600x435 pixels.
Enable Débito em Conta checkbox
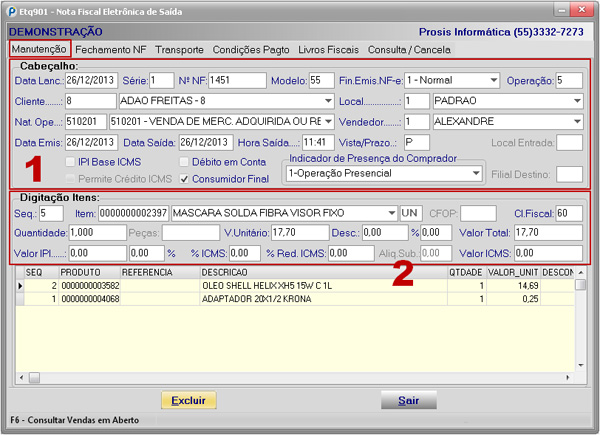pyautogui.click(x=184, y=162)
